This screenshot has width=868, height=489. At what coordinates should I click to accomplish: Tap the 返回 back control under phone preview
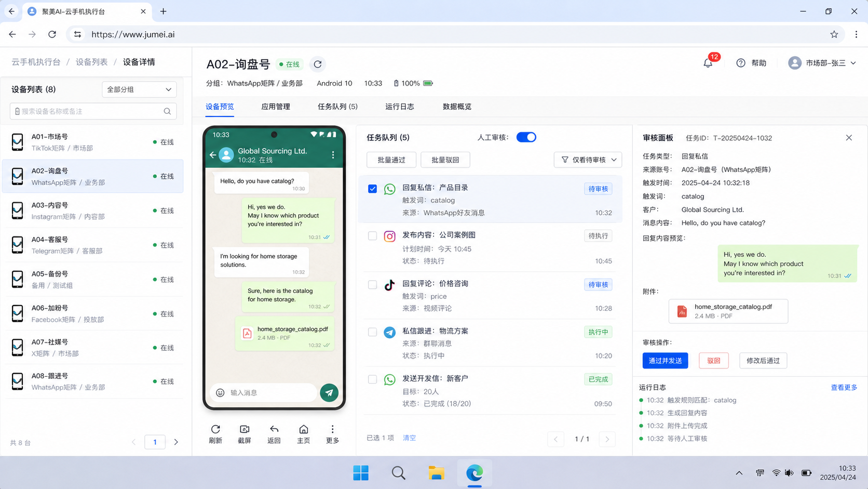coord(274,429)
